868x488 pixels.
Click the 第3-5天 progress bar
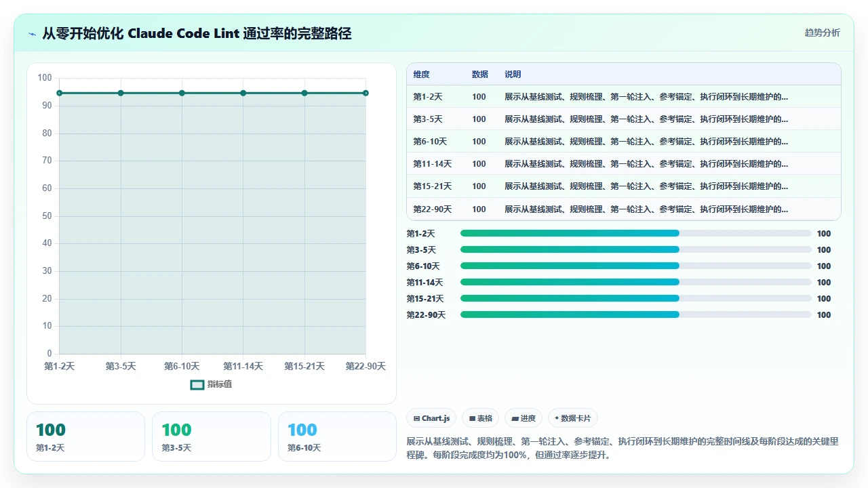point(635,249)
